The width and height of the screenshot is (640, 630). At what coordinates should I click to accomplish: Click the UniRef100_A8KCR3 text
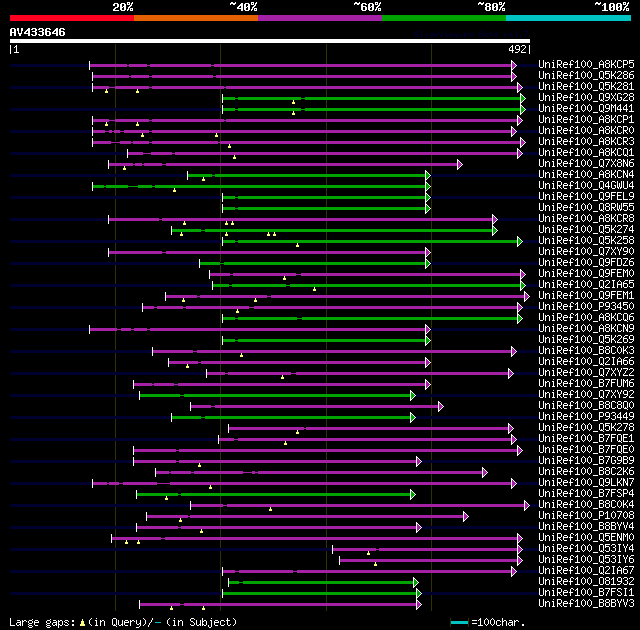click(586, 142)
